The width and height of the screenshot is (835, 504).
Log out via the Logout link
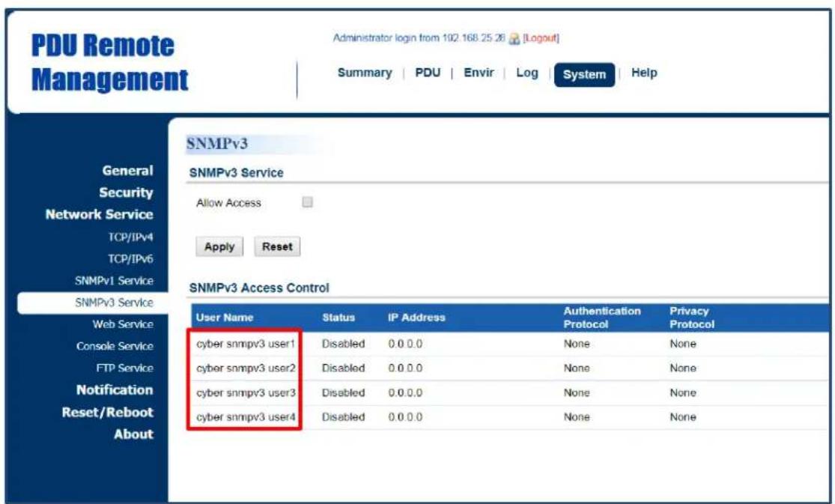coord(541,38)
